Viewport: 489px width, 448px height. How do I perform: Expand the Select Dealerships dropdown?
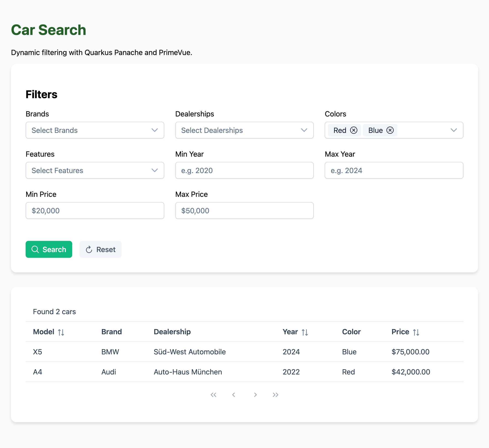coord(244,130)
